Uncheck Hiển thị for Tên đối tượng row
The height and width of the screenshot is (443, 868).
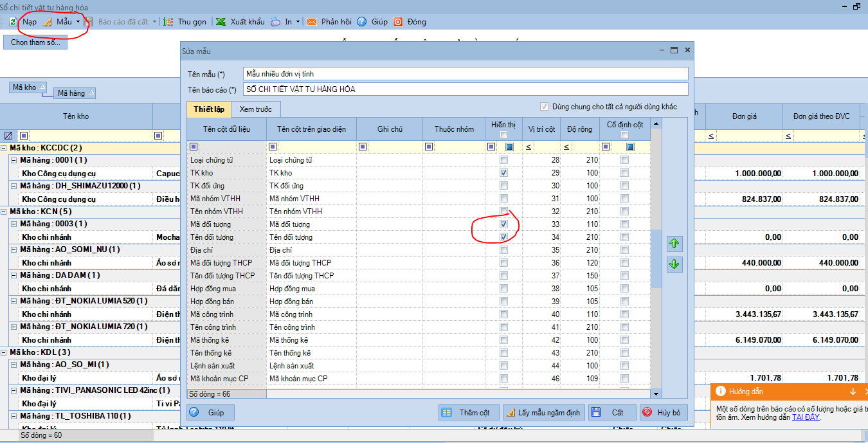503,237
